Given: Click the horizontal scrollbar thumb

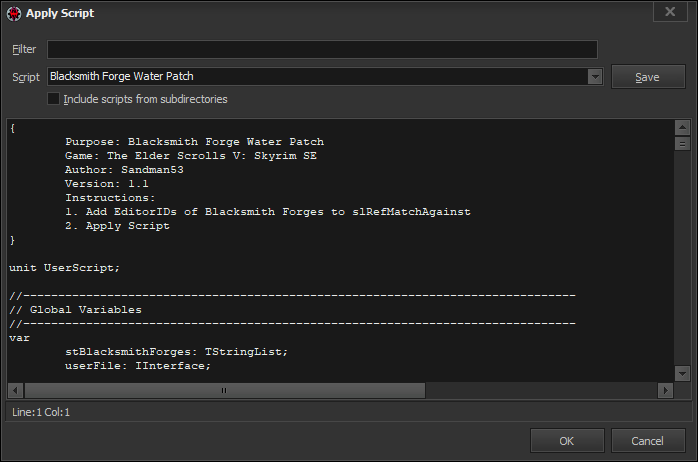Looking at the screenshot, I should tap(225, 391).
